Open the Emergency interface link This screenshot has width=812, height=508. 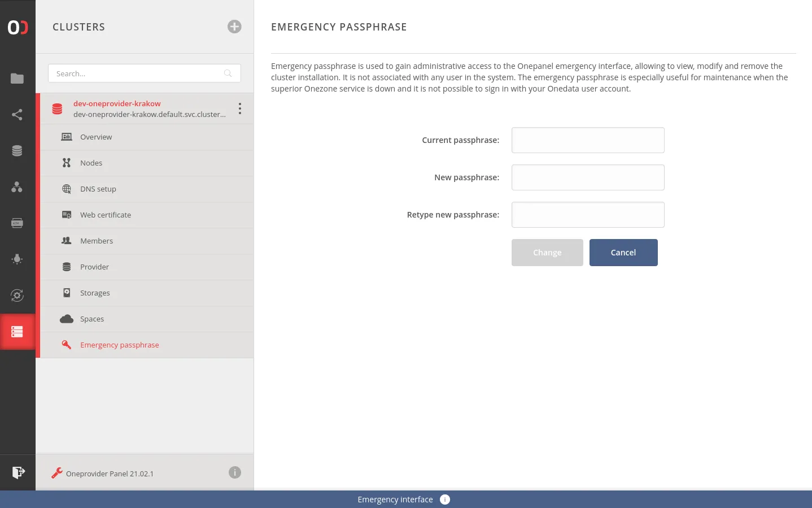point(395,499)
